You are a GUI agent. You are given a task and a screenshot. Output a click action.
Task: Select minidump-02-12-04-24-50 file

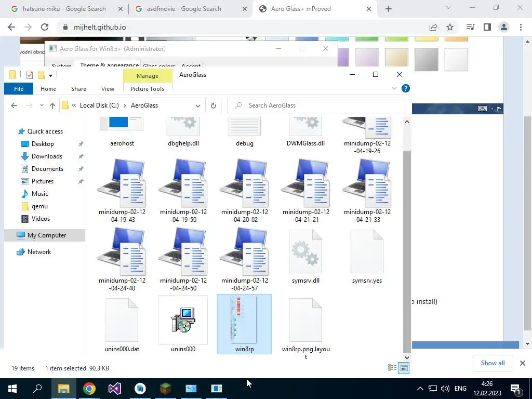point(183,259)
